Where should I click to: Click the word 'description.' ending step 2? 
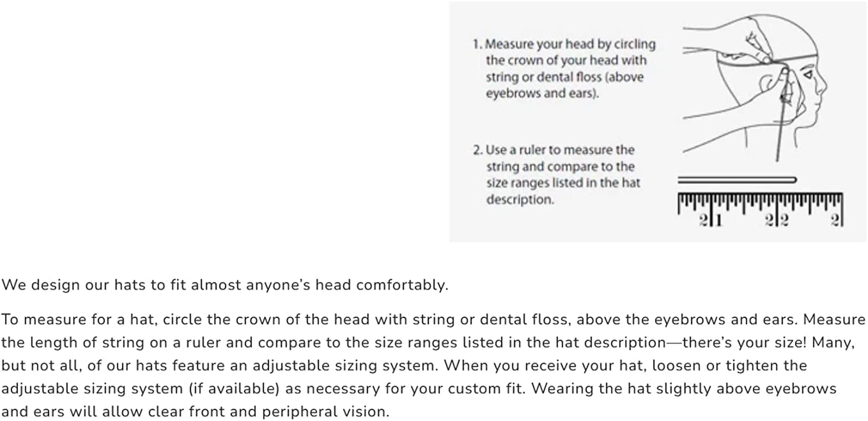[x=520, y=200]
